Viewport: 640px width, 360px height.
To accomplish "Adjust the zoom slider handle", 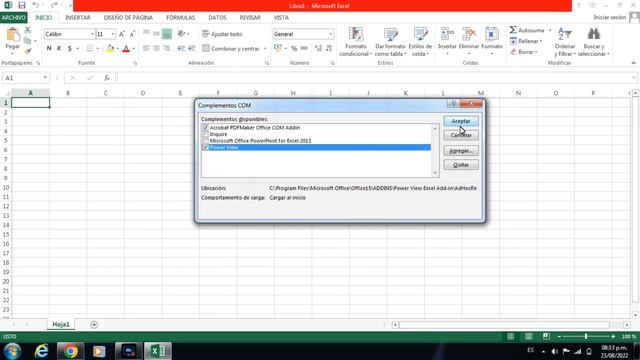I will pyautogui.click(x=586, y=337).
